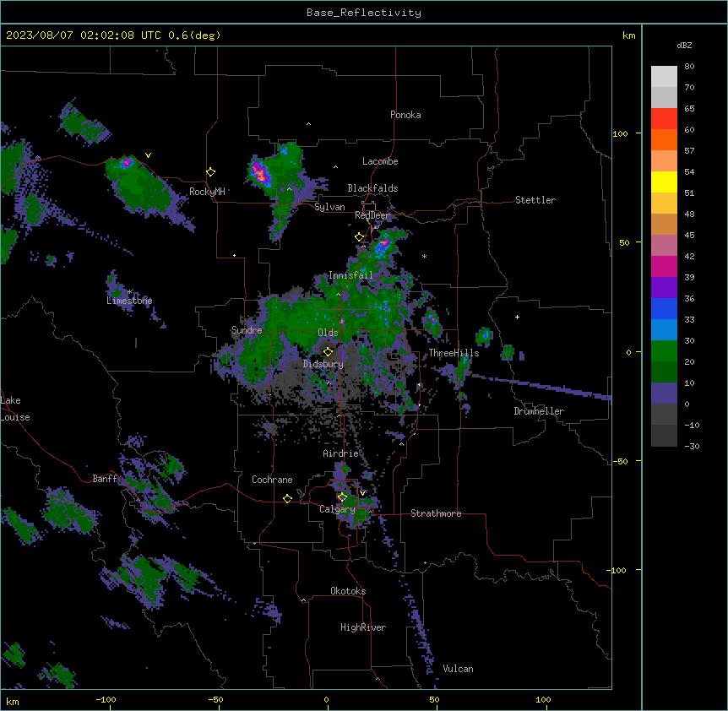The image size is (728, 711).
Task: Pick the red swatch between 65 and 60
Action: coord(664,119)
